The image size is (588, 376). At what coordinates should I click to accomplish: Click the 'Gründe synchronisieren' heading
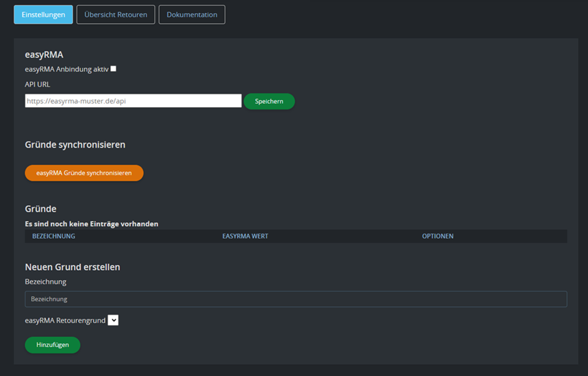pos(75,145)
